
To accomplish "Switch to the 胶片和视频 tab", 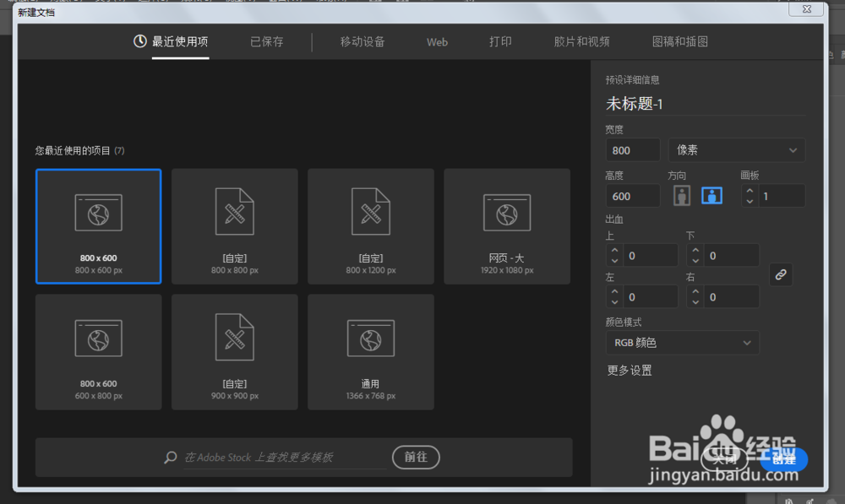I will pos(581,41).
